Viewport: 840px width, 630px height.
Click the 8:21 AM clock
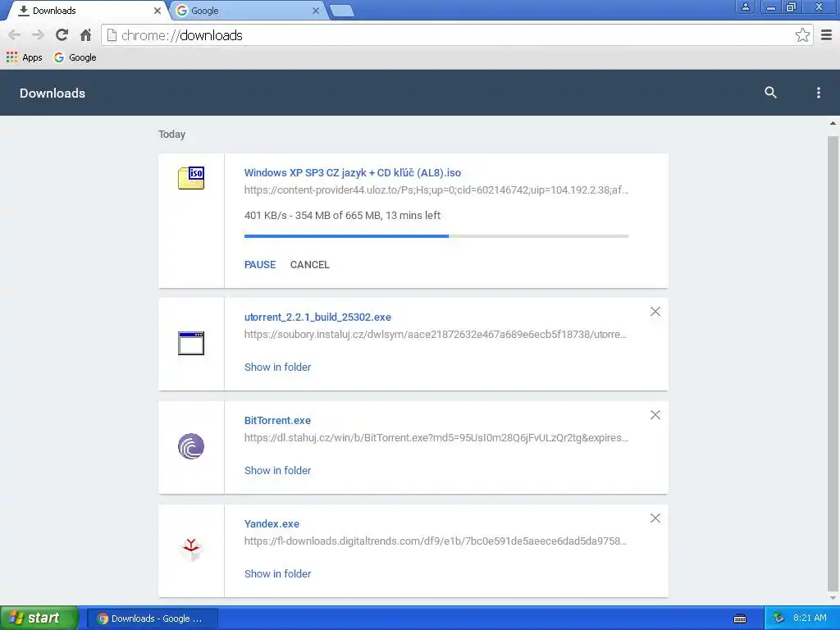pos(810,618)
